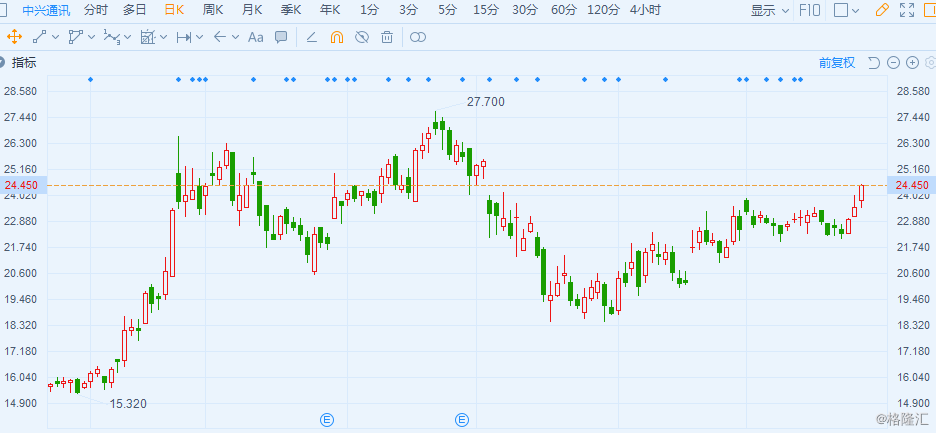Viewport: 936px width, 433px height.
Task: Select the left arrow annotation tool
Action: [220, 37]
